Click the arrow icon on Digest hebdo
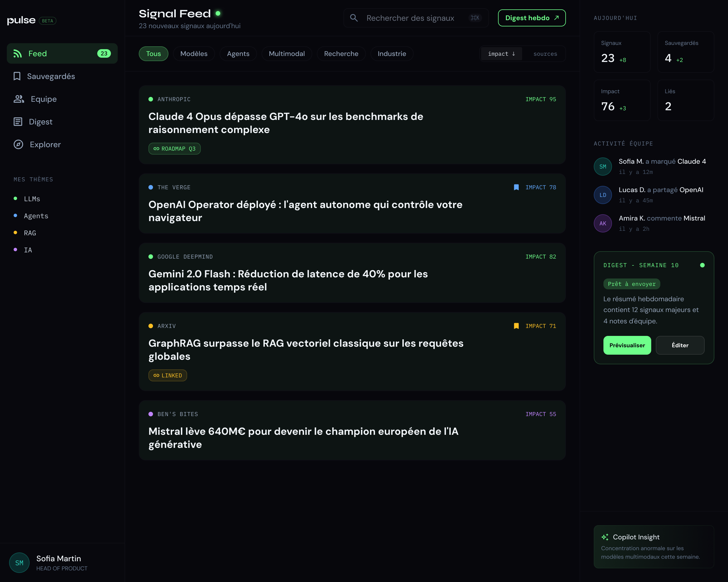The width and height of the screenshot is (728, 582). point(557,18)
